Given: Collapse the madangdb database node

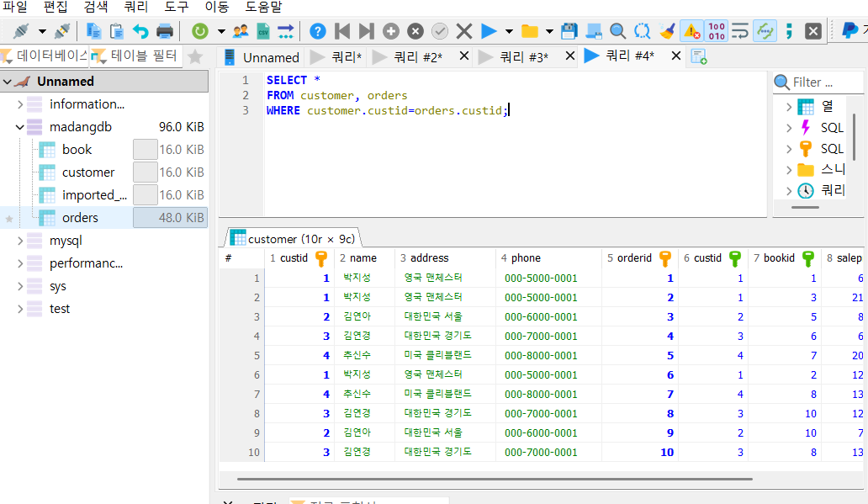Looking at the screenshot, I should pos(20,127).
